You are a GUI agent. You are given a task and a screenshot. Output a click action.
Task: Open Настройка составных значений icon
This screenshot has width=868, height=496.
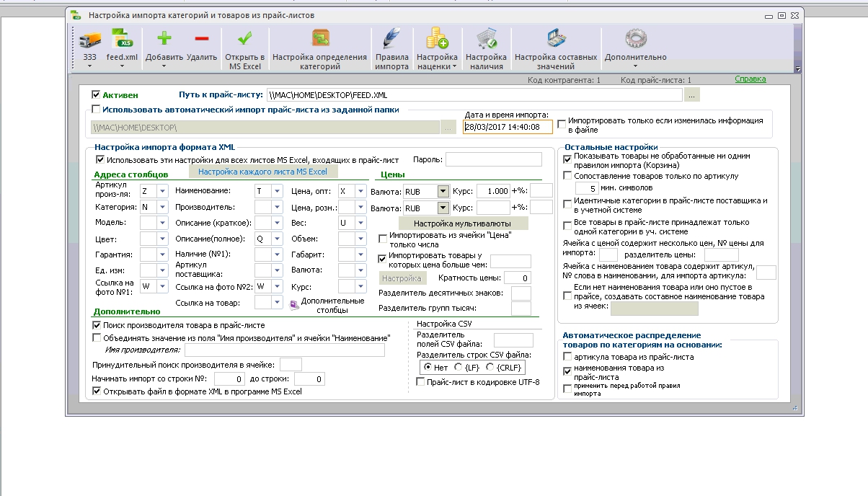556,39
